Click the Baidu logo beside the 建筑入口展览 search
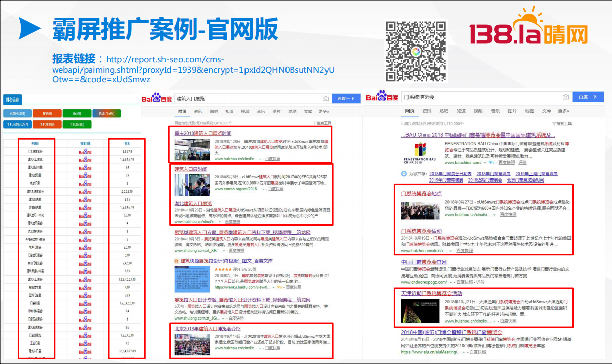612x364 pixels. [157, 98]
